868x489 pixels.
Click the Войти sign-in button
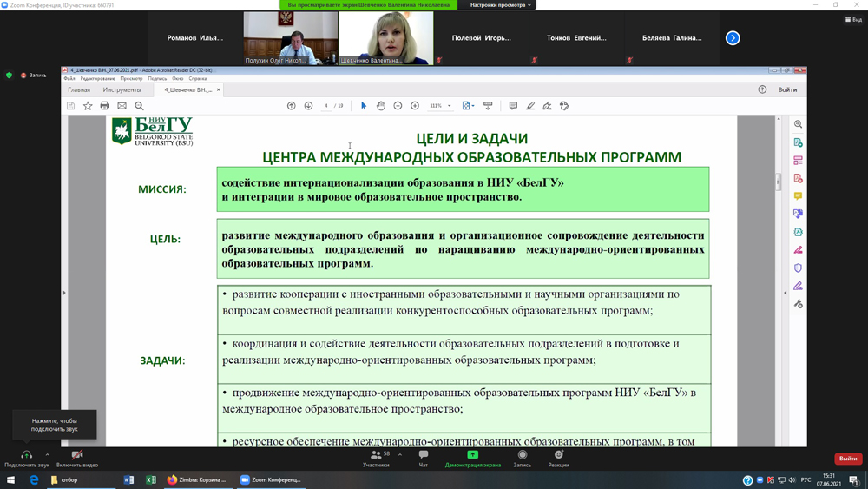[787, 89]
